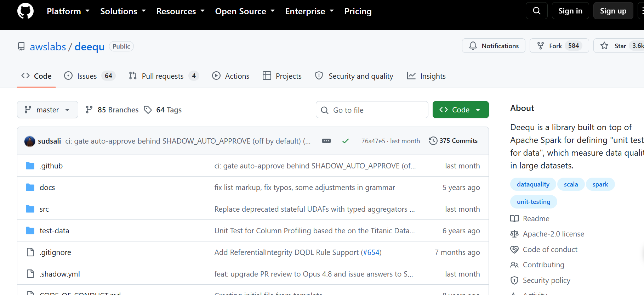Viewport: 644px width, 295px height.
Task: Open the .shadow.yml file name
Action: point(60,274)
